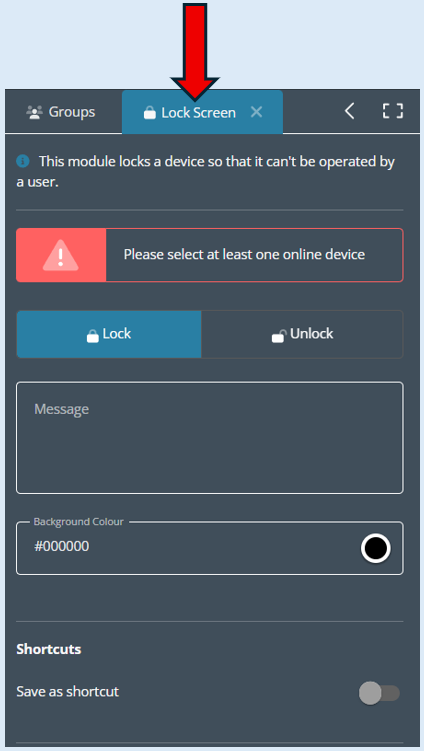The image size is (424, 751).
Task: Click the padlock icon on Lock Screen tab
Action: coord(150,113)
